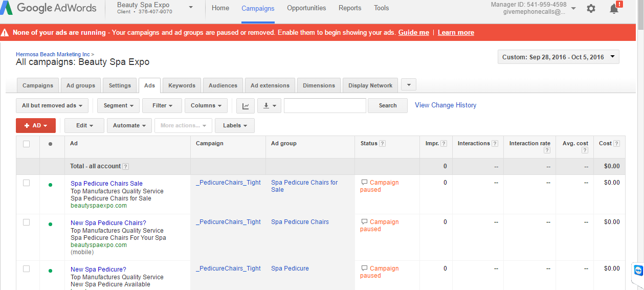Click the Status column help icon

point(383,144)
